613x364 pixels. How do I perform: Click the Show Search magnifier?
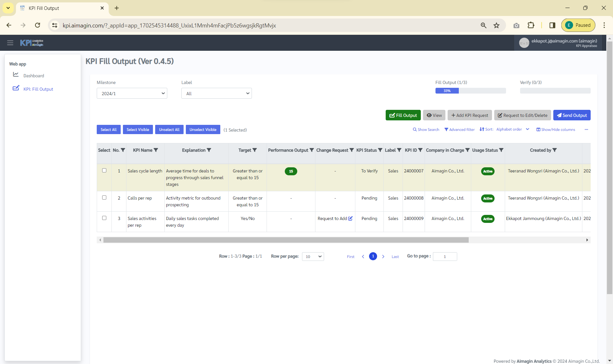pyautogui.click(x=414, y=130)
